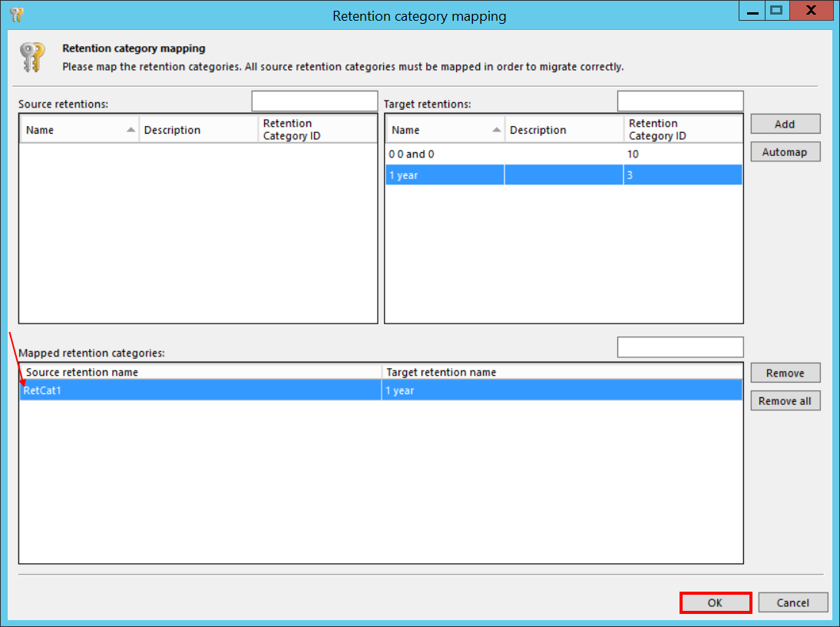Focus the Mapped retention categories filter field
Screen dimensions: 840x627
click(680, 347)
